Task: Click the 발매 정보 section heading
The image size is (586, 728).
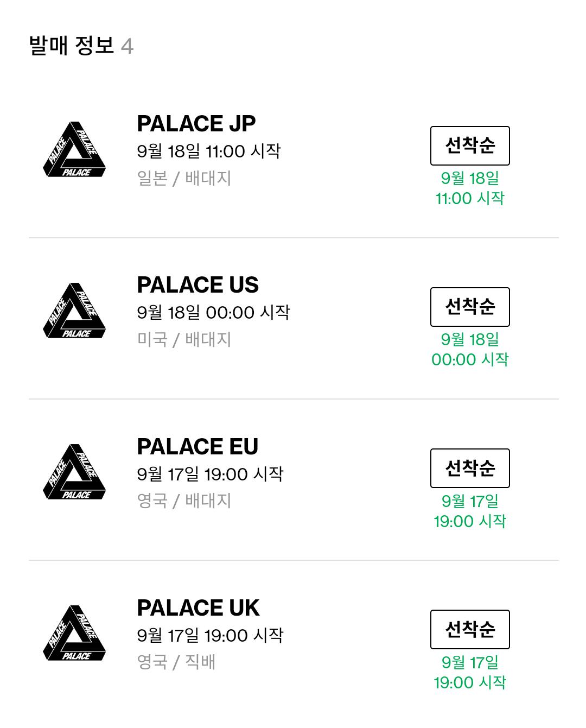Action: pyautogui.click(x=72, y=46)
